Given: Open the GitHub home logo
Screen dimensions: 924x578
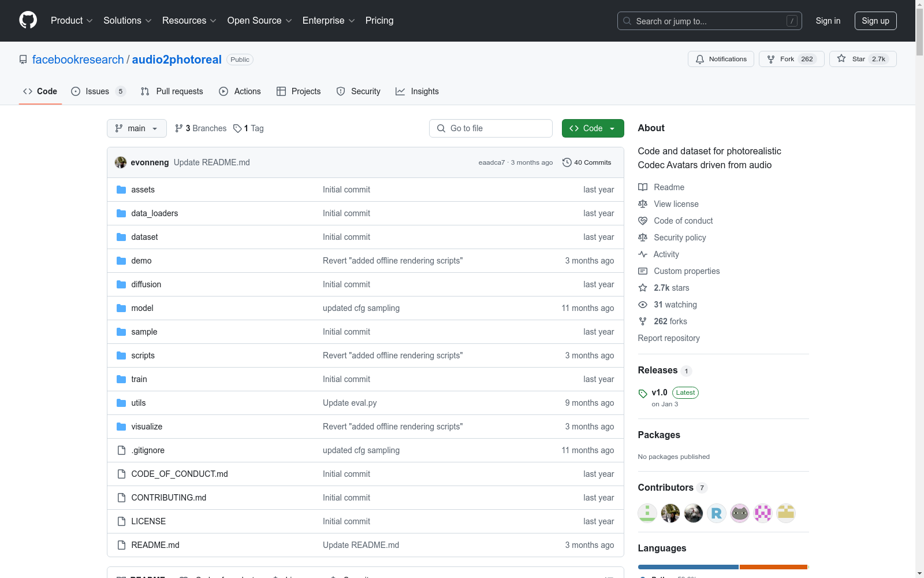Looking at the screenshot, I should (28, 20).
